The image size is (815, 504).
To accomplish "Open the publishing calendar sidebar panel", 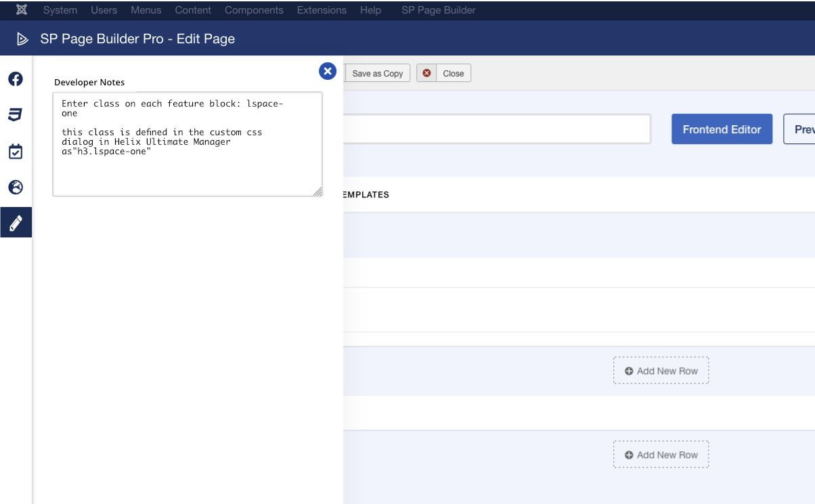I will pyautogui.click(x=16, y=151).
